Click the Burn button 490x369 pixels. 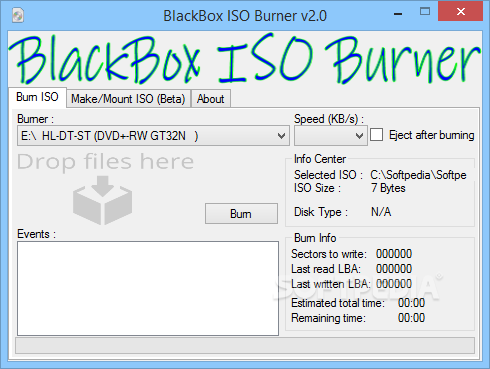point(241,214)
